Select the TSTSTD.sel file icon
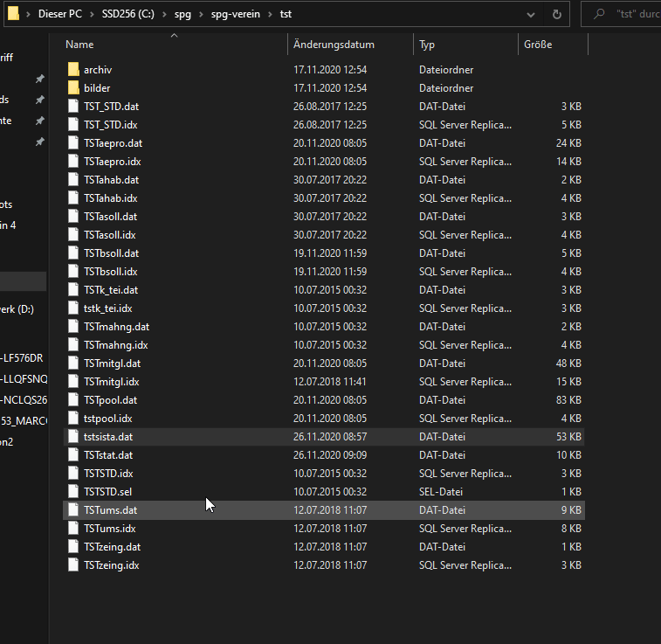 coord(73,492)
